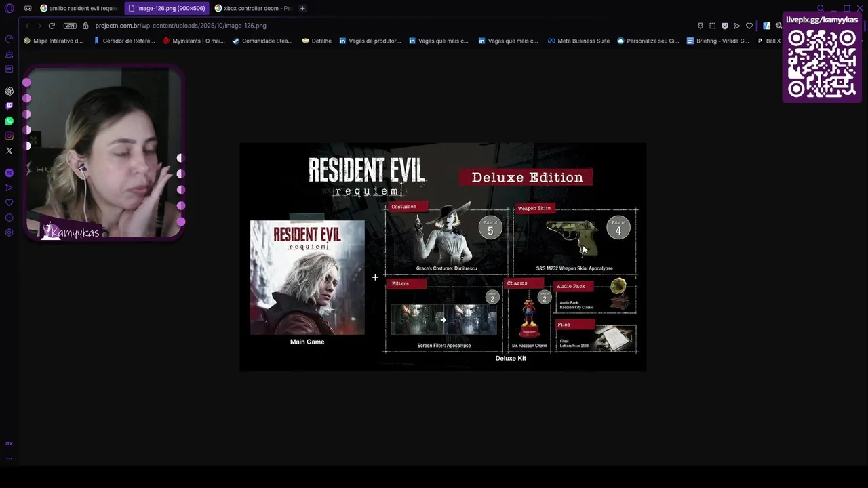Click the site security padlock icon
The image size is (868, 488).
(x=86, y=26)
